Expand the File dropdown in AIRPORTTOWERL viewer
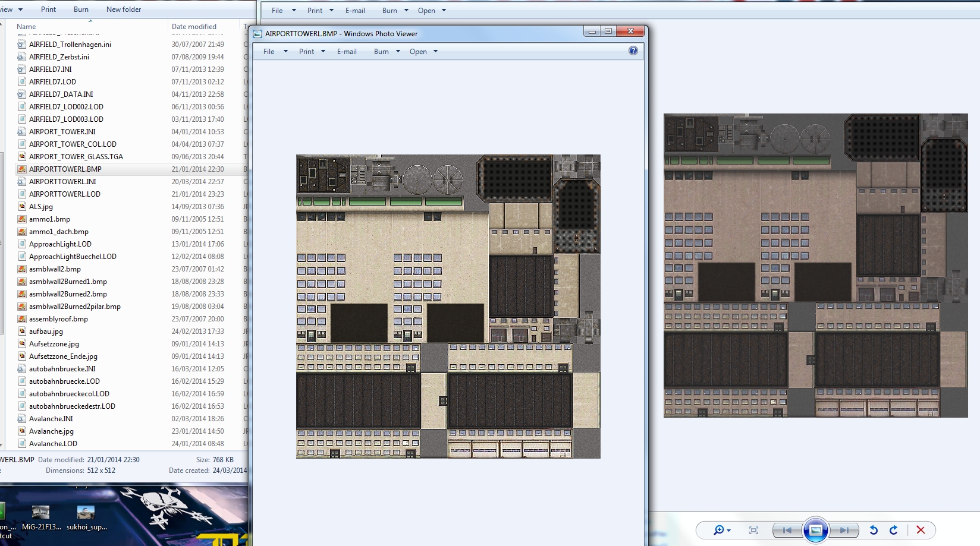 coord(275,52)
